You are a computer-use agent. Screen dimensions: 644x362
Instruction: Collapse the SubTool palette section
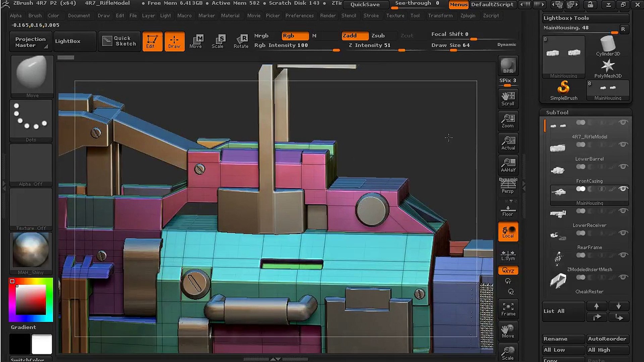tap(557, 112)
